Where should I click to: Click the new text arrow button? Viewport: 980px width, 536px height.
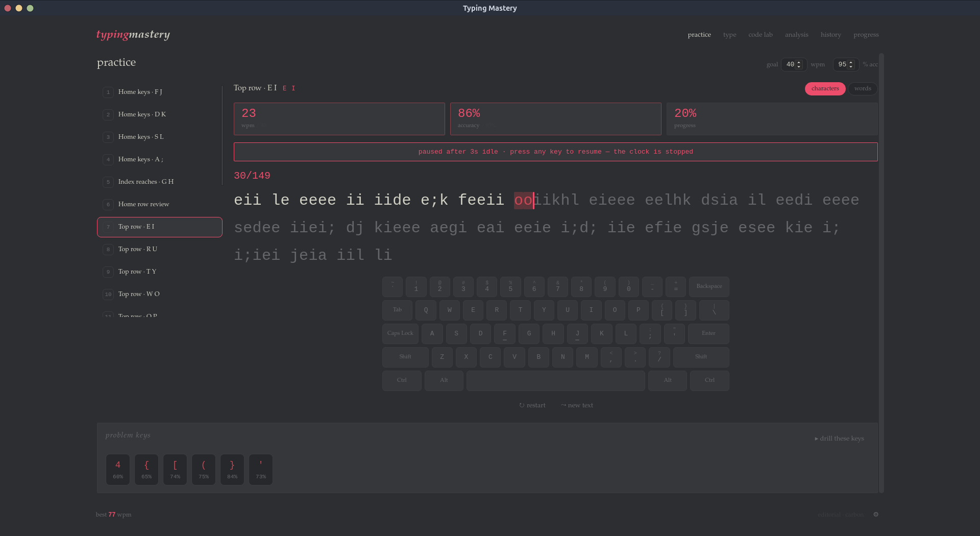tap(577, 405)
